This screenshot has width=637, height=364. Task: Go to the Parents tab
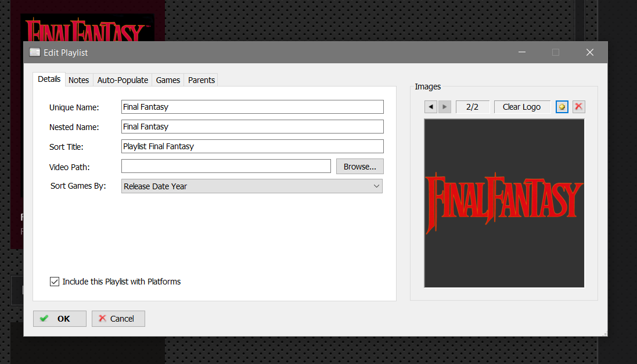coord(201,80)
